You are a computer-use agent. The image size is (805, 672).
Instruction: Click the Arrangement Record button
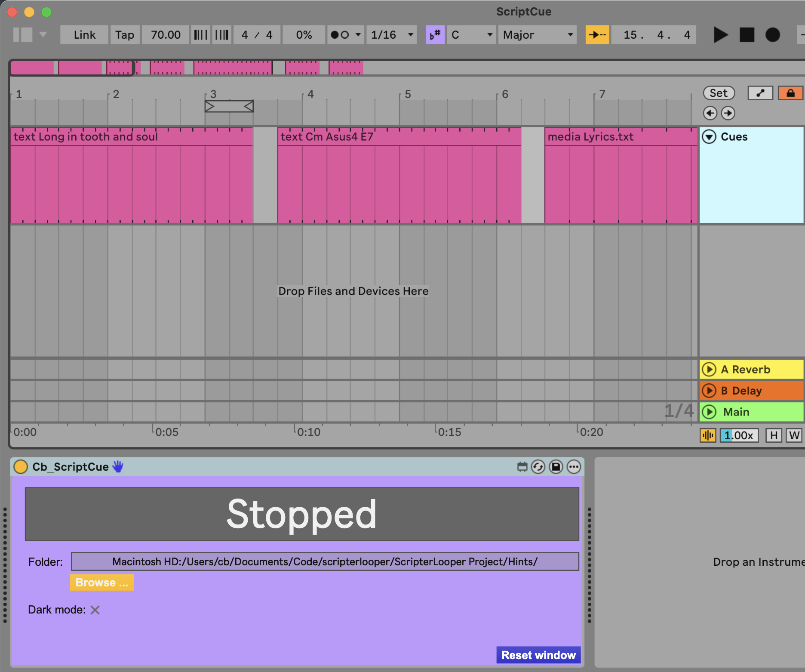pyautogui.click(x=772, y=35)
